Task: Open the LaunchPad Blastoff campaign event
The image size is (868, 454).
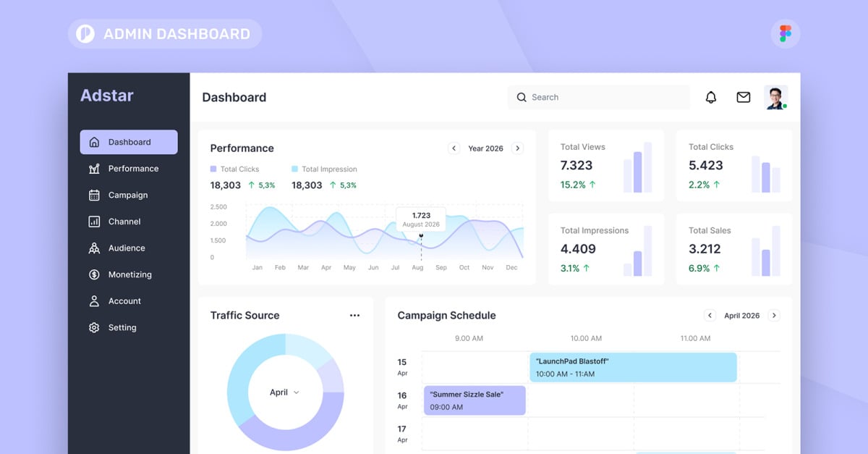Action: click(633, 367)
